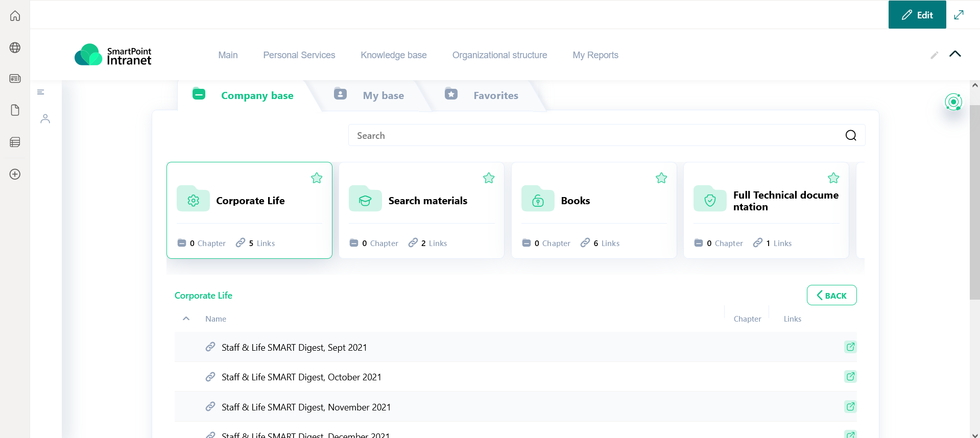The width and height of the screenshot is (980, 438).
Task: Click the BACK button
Action: 831,296
